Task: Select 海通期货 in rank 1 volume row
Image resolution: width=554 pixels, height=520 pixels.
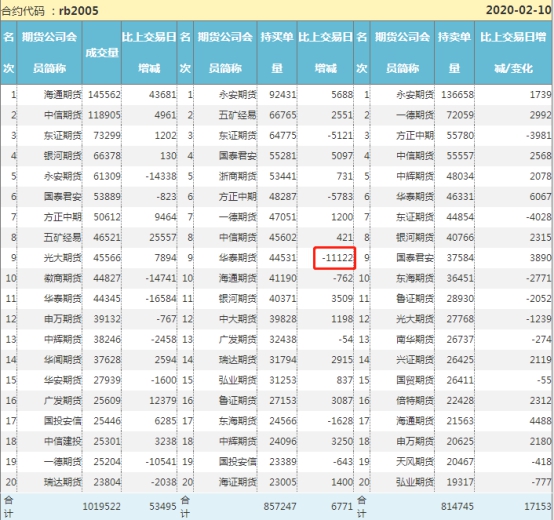Action: (63, 95)
